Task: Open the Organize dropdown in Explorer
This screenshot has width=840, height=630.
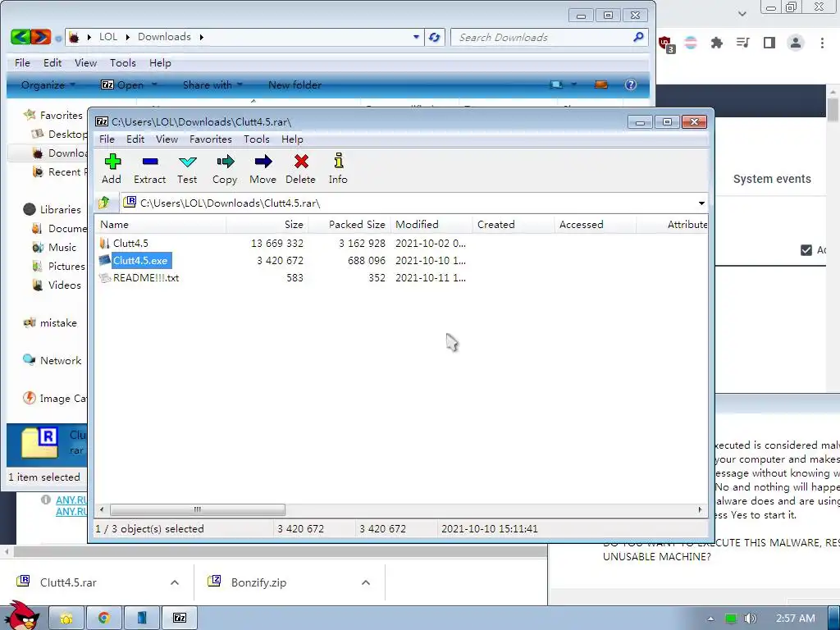Action: 48,84
